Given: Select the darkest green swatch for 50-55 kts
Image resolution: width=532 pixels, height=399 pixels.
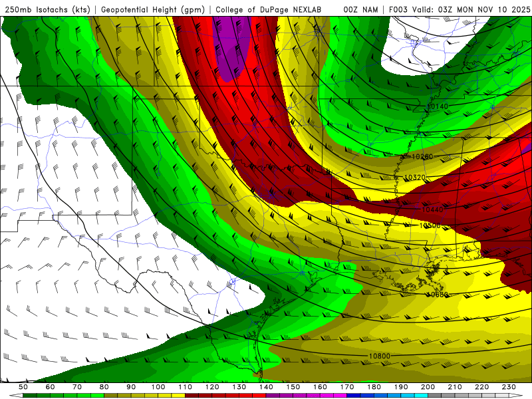Looking at the screenshot, I should [x=29, y=396].
